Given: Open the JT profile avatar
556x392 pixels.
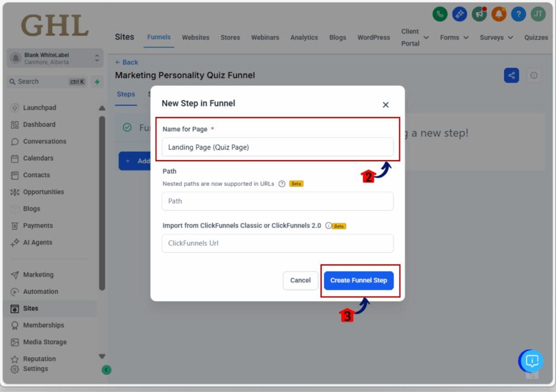Looking at the screenshot, I should [x=538, y=14].
